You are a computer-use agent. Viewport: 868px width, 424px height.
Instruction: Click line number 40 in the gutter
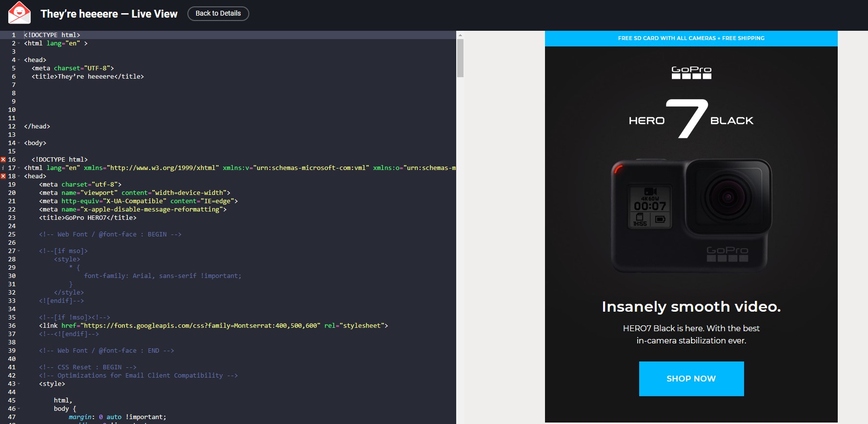coord(12,359)
